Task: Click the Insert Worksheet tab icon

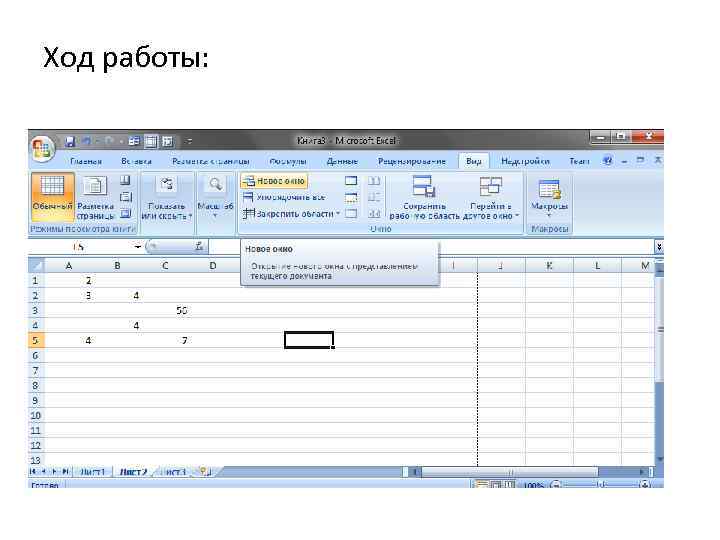Action: (x=205, y=471)
